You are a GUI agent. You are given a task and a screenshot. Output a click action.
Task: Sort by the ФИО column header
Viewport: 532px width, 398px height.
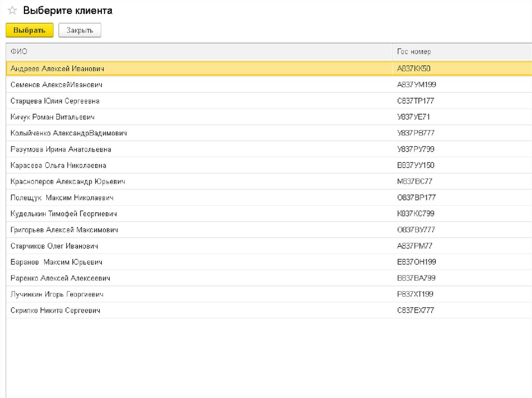(x=19, y=52)
